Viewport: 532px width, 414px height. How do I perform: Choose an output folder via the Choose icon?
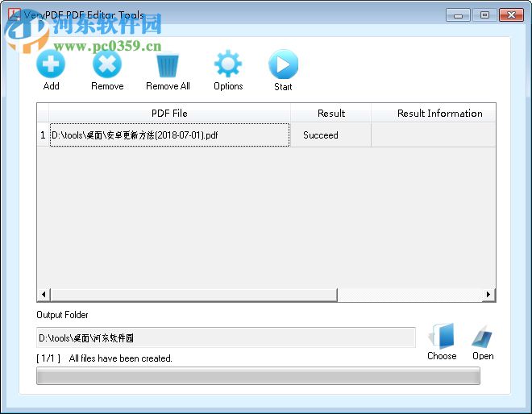(x=442, y=337)
